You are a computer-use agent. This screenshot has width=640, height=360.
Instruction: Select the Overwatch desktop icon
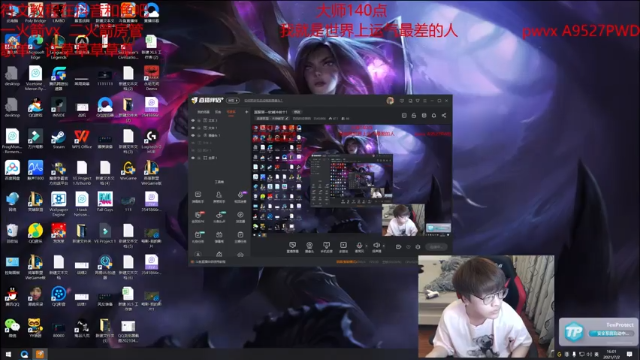pyautogui.click(x=82, y=44)
